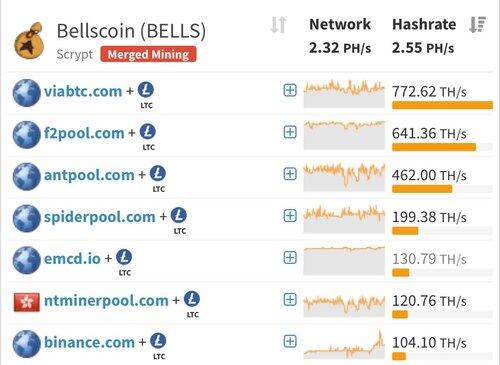Open the ntminerpool.com link
Image resolution: width=500 pixels, height=365 pixels.
coord(106,301)
